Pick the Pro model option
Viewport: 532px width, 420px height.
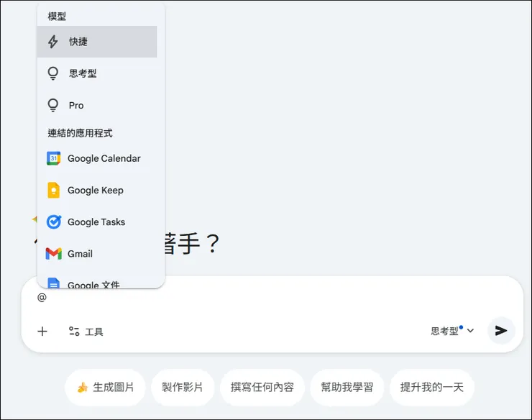(x=97, y=105)
